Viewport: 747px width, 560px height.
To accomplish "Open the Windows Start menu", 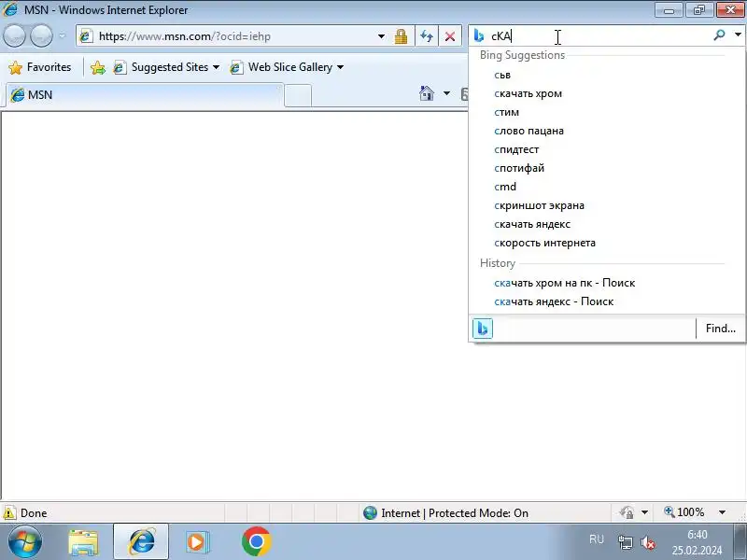I will [25, 541].
